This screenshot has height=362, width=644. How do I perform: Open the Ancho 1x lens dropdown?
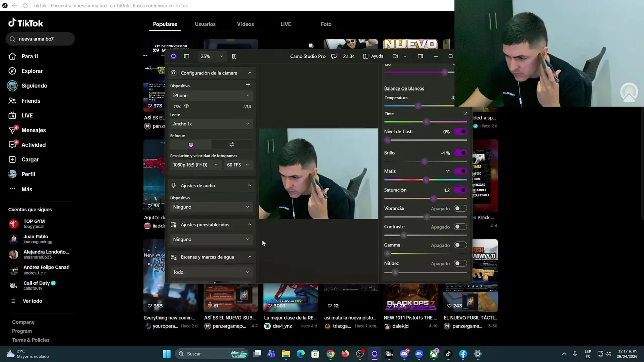click(x=211, y=124)
